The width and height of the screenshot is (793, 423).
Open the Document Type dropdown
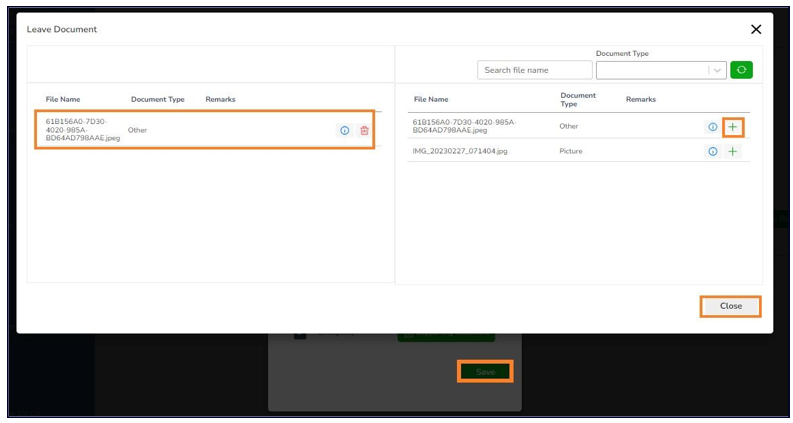pyautogui.click(x=661, y=70)
